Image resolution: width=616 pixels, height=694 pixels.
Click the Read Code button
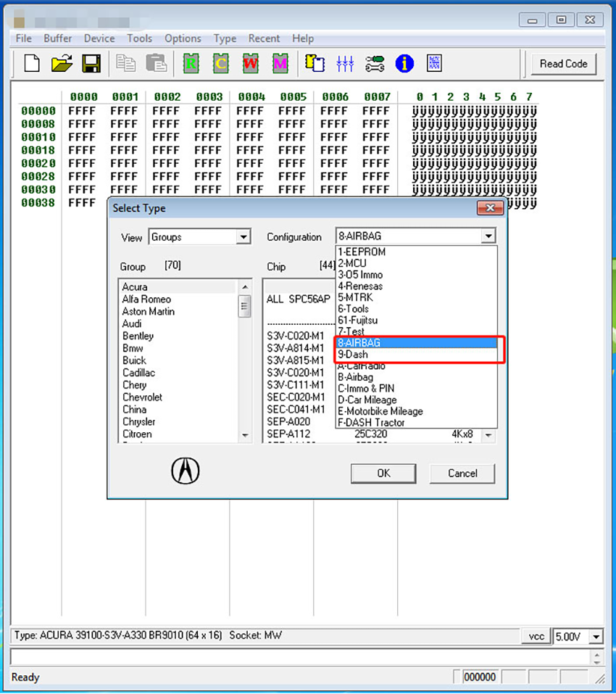pyautogui.click(x=563, y=64)
